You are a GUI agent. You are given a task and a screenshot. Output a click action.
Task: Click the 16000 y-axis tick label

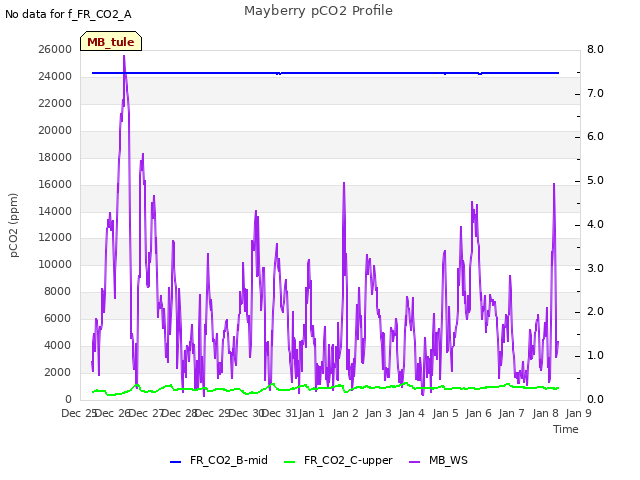55,184
